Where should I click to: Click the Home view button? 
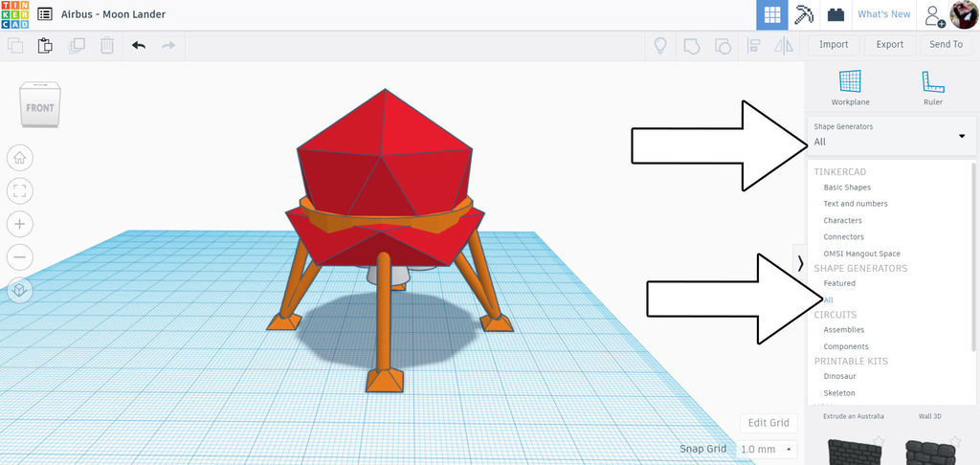(19, 158)
